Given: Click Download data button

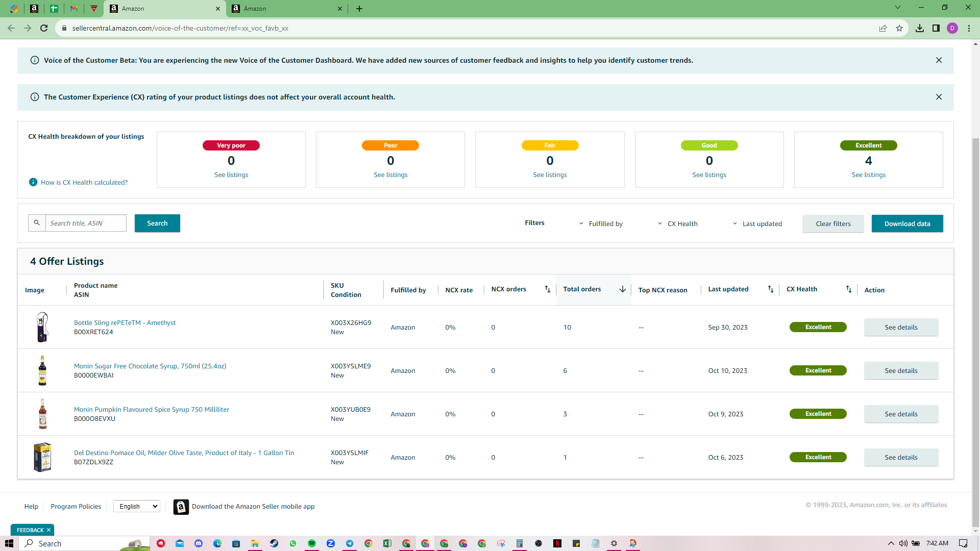Looking at the screenshot, I should tap(907, 223).
